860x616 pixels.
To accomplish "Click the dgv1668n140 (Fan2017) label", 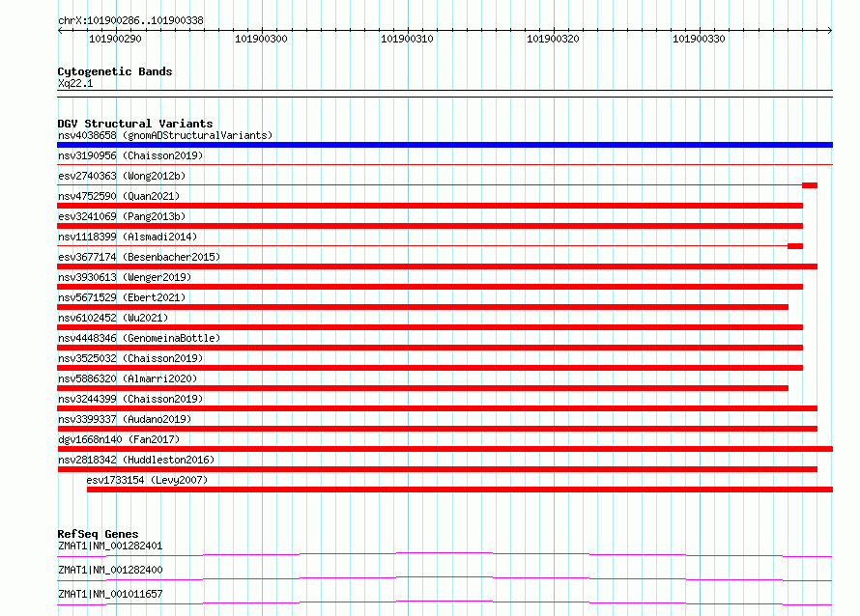I will [x=119, y=439].
